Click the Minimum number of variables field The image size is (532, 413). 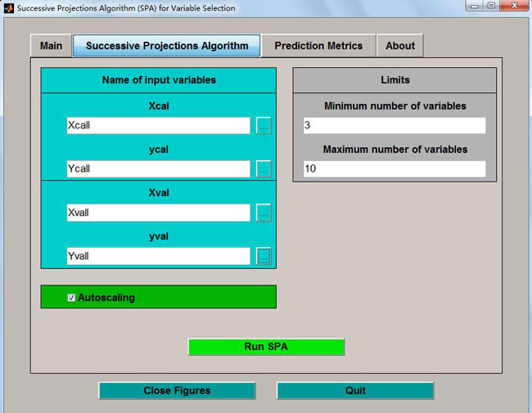coord(393,126)
